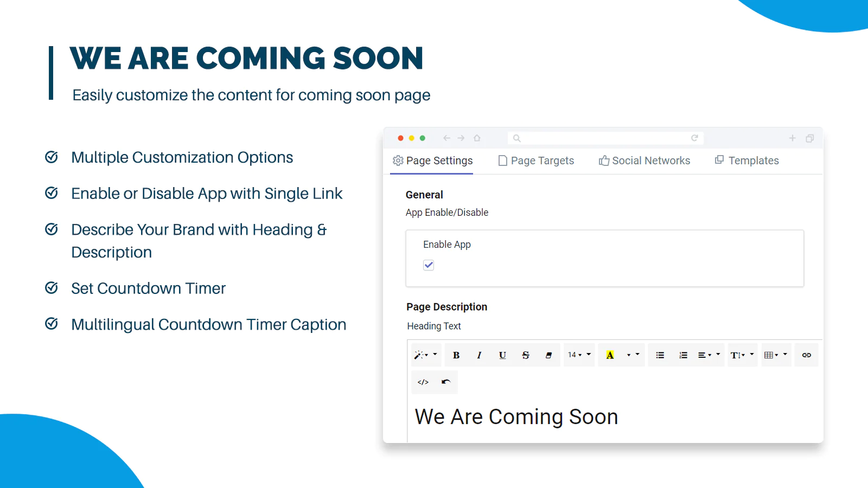Image resolution: width=868 pixels, height=488 pixels.
Task: Click the 'Enable App' label
Action: [447, 245]
